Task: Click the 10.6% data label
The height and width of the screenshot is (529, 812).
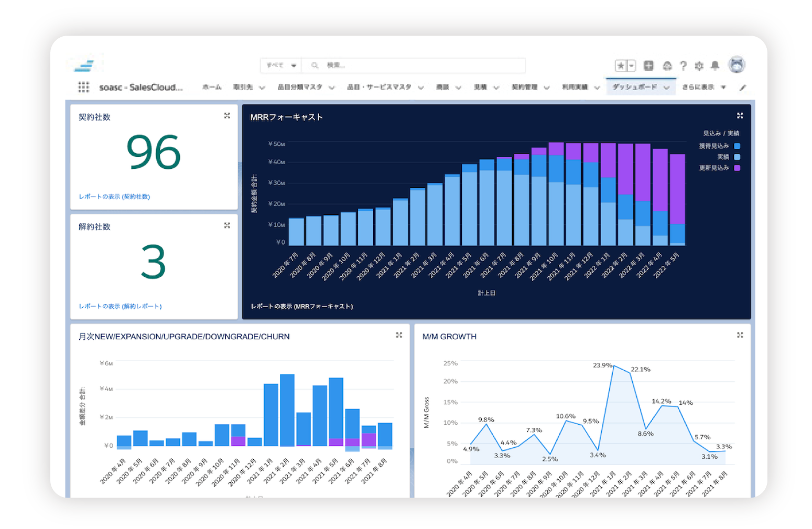Action: (566, 416)
